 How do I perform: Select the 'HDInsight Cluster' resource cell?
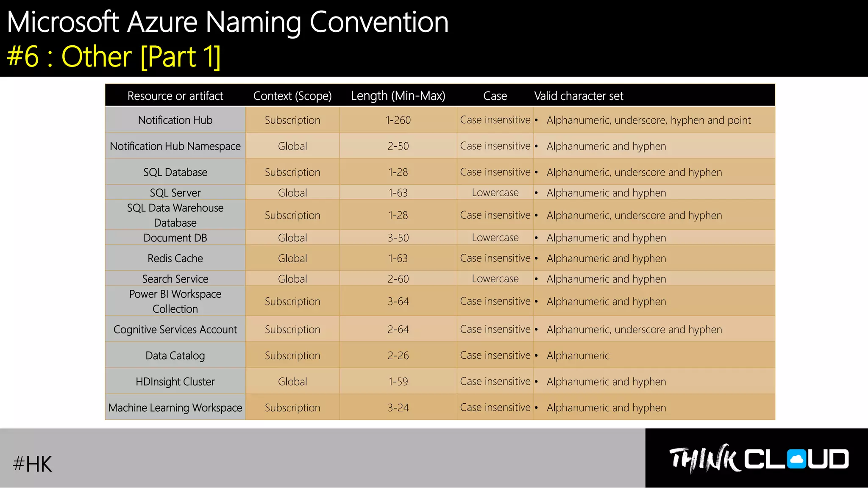[x=175, y=381]
